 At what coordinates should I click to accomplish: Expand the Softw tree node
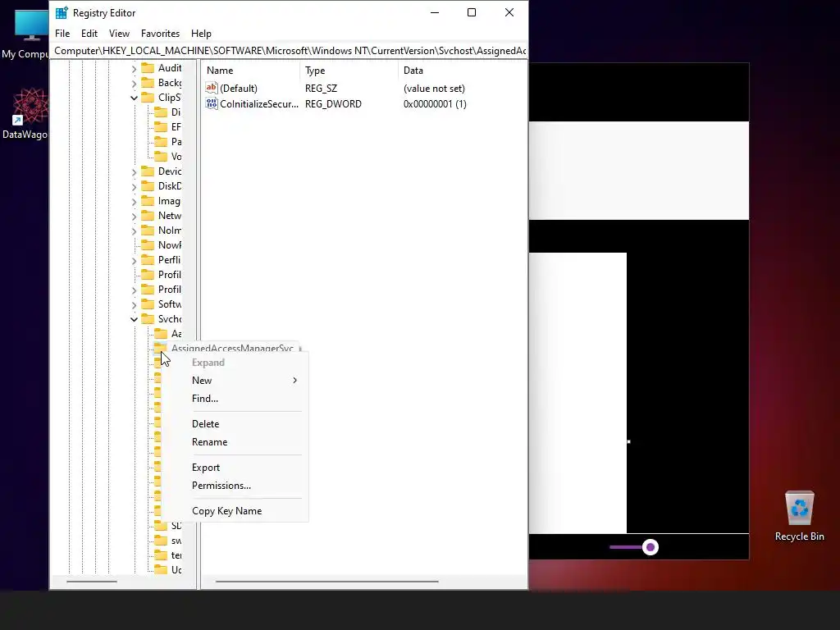coord(134,305)
